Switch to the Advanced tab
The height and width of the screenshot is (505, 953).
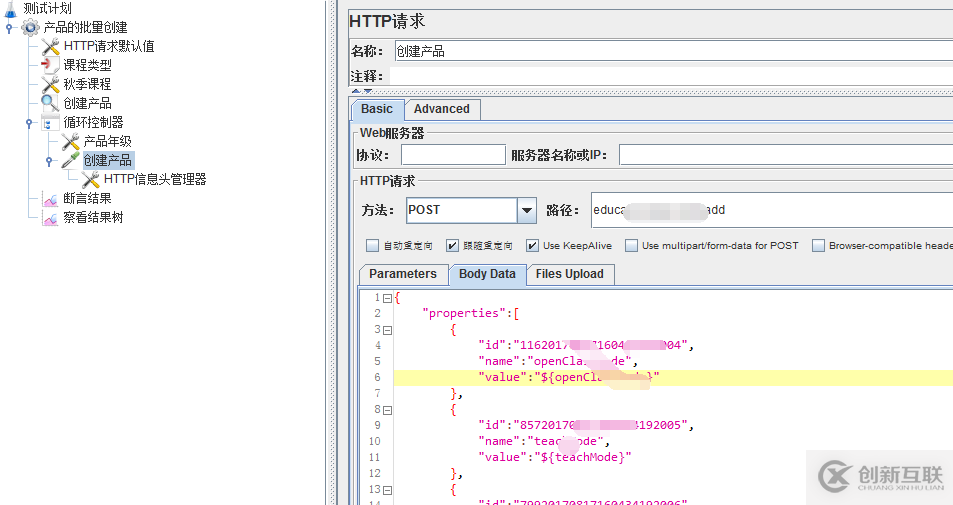[x=442, y=109]
